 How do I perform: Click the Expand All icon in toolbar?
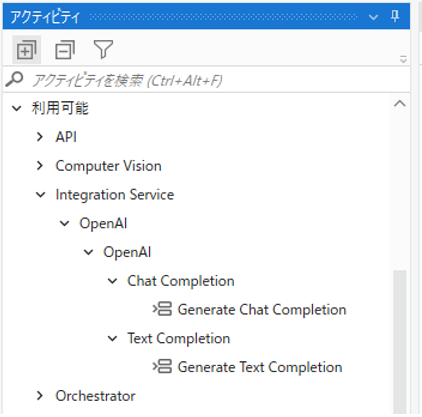(x=27, y=49)
